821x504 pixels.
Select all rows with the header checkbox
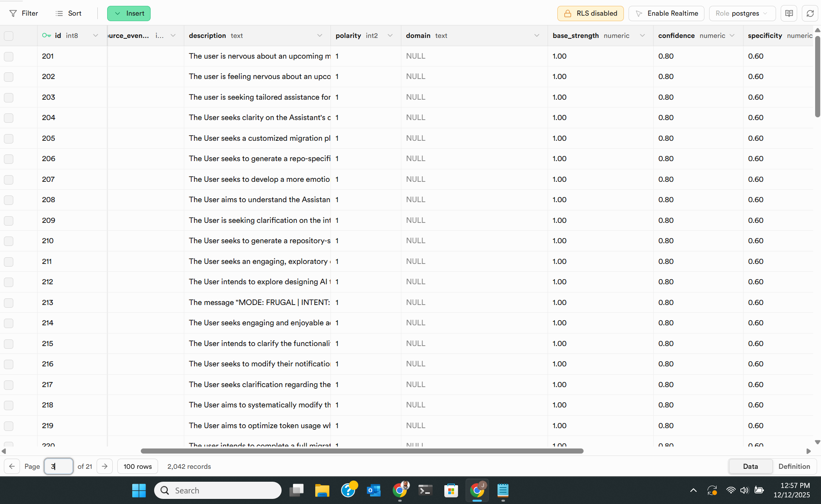(x=9, y=36)
